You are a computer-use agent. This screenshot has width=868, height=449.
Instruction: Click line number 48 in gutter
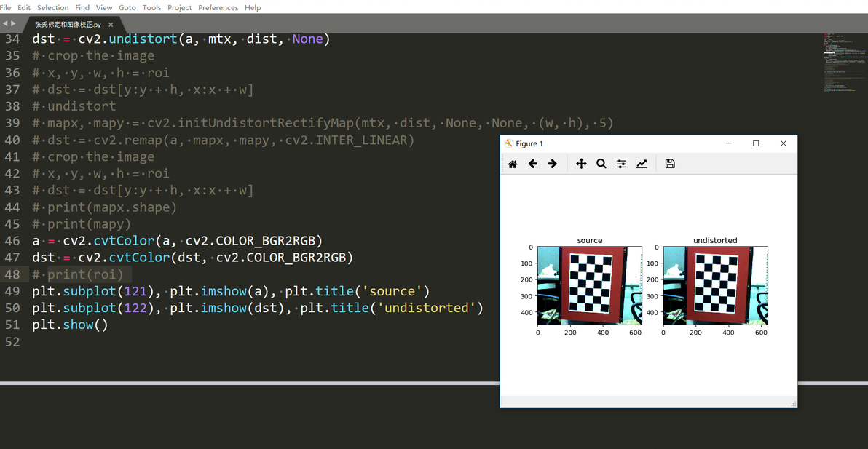tap(12, 274)
